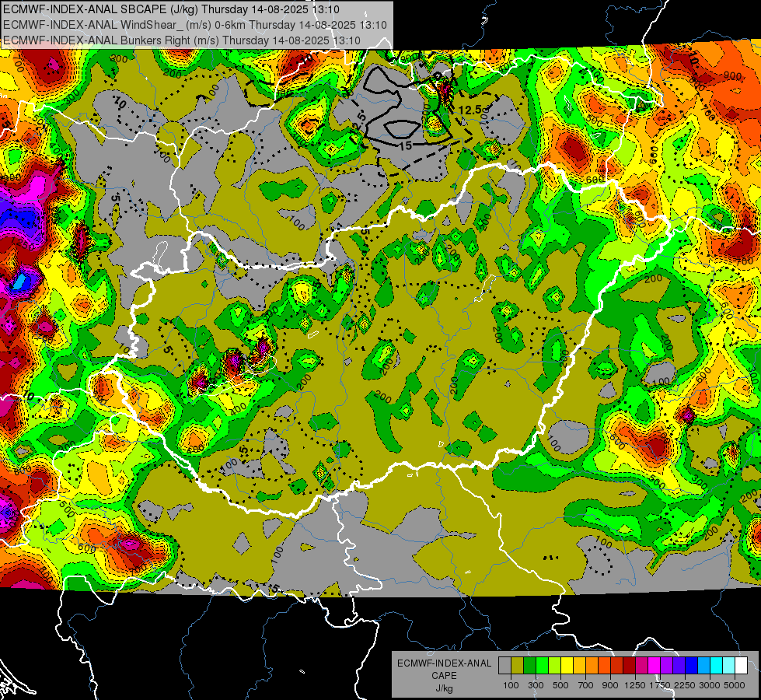Viewport: 761px width, 700px height.
Task: Click the orange-red legend swatch
Action: click(x=604, y=666)
